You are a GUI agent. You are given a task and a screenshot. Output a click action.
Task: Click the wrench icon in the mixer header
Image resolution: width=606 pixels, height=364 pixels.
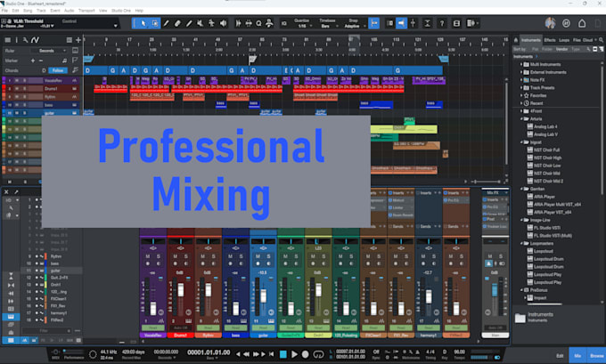16,191
